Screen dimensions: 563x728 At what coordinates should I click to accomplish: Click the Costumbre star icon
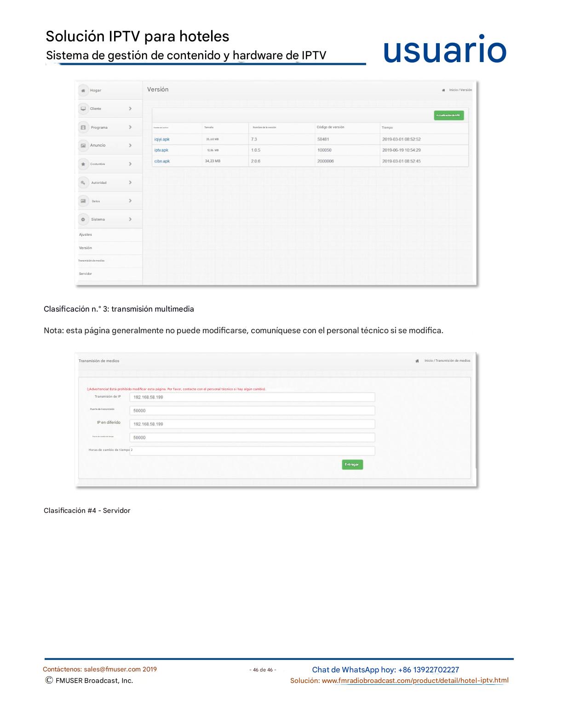click(x=83, y=164)
